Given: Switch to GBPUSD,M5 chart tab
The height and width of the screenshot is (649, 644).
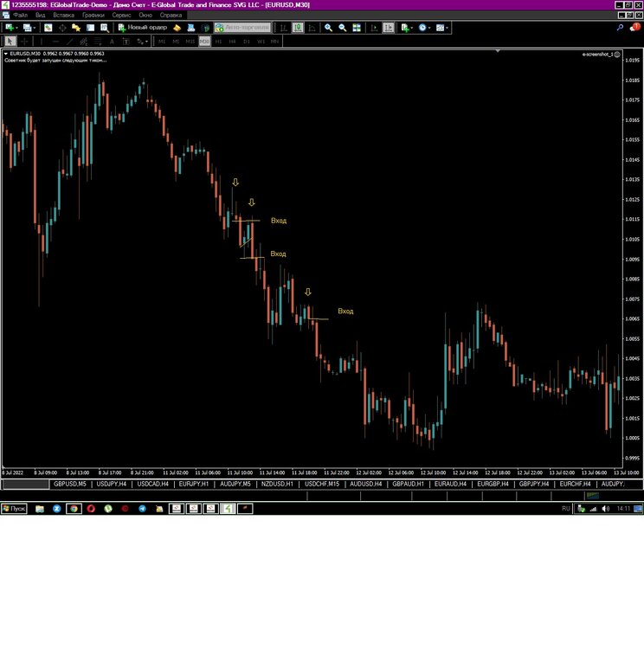Looking at the screenshot, I should (70, 484).
